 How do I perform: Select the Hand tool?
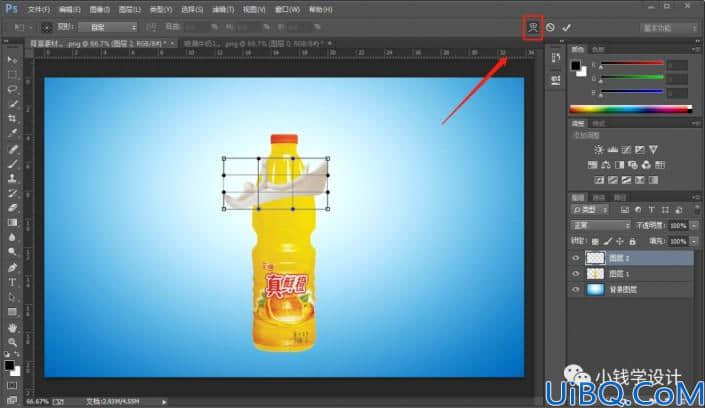click(12, 327)
